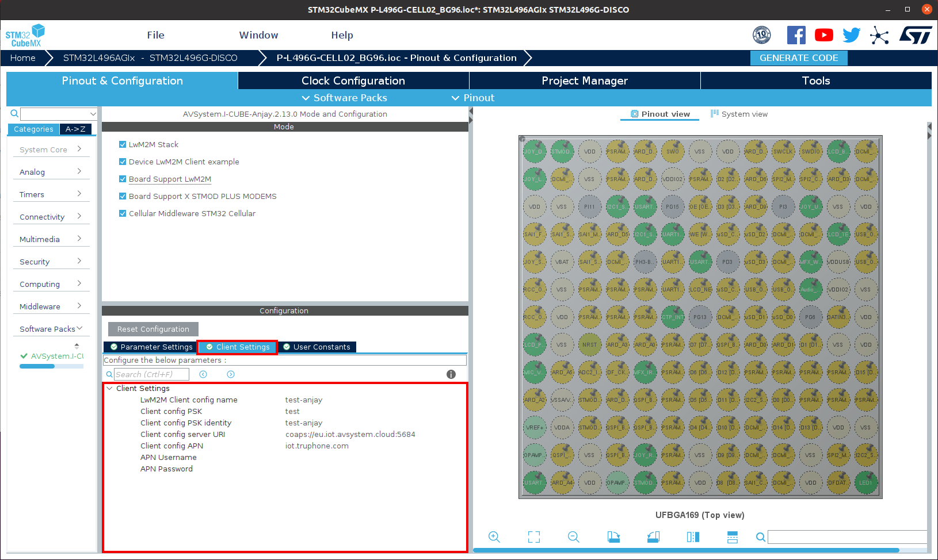Click the ST logo
Viewport: 938px width, 560px height.
point(916,35)
